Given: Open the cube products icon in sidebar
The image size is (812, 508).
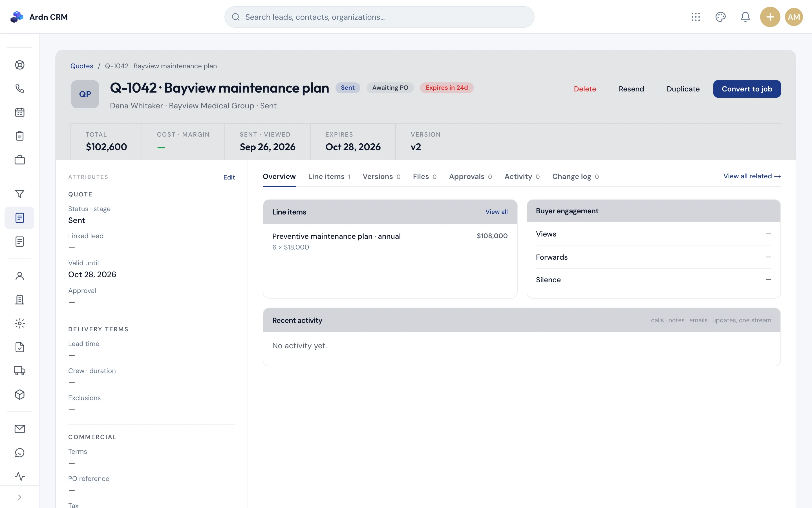Looking at the screenshot, I should tap(19, 395).
